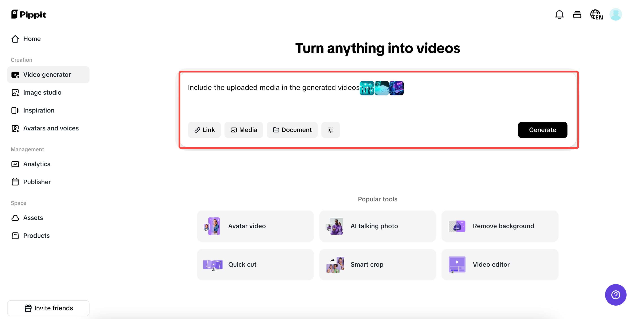
Task: Open the notifications bell
Action: click(559, 14)
